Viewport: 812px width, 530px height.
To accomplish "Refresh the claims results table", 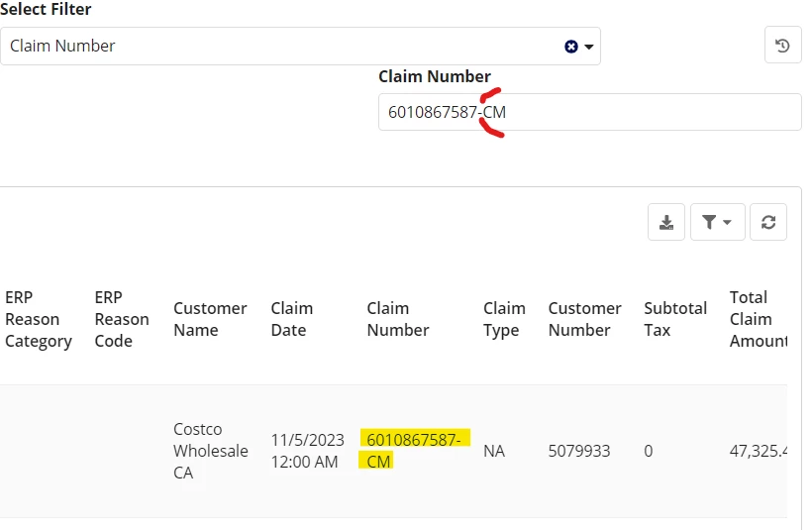I will (768, 222).
